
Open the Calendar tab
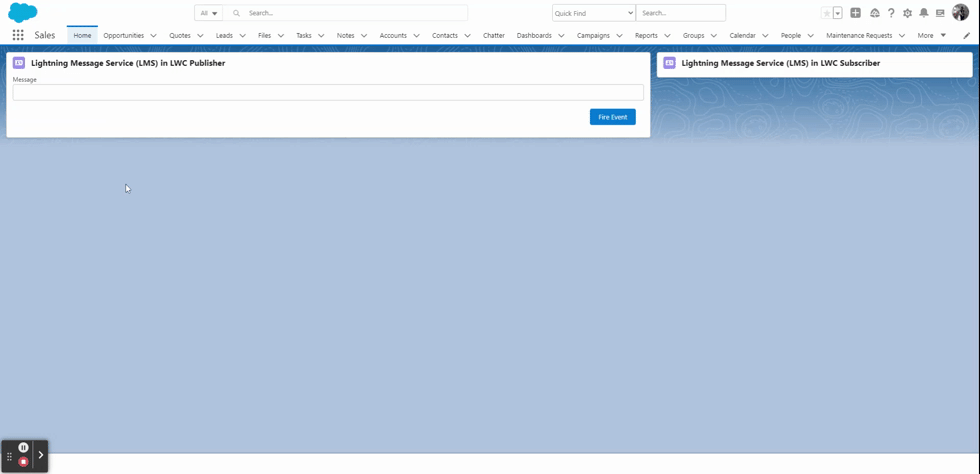[x=742, y=36]
